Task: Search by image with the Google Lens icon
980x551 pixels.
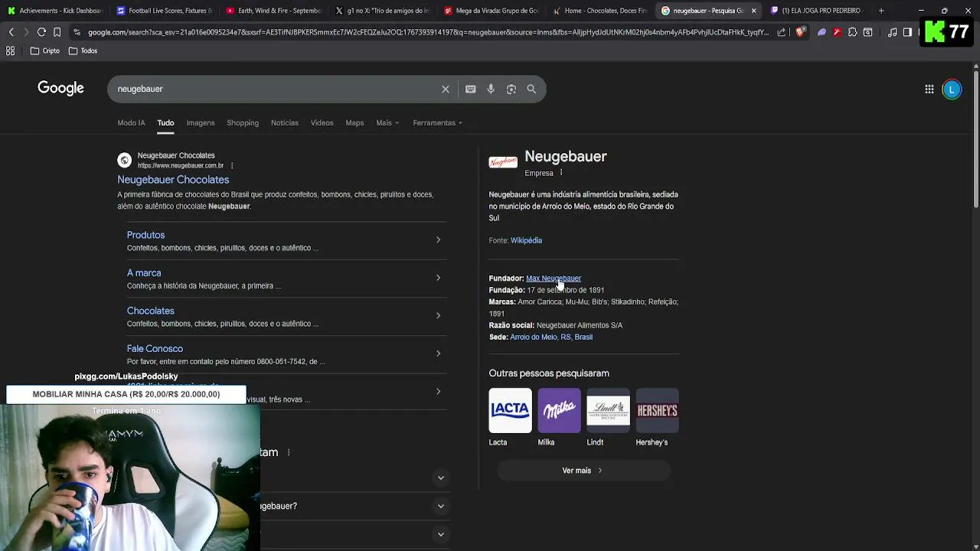Action: point(511,89)
